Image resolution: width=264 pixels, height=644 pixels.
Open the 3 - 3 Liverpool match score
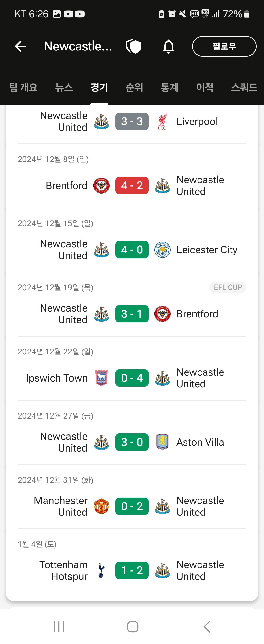[132, 122]
